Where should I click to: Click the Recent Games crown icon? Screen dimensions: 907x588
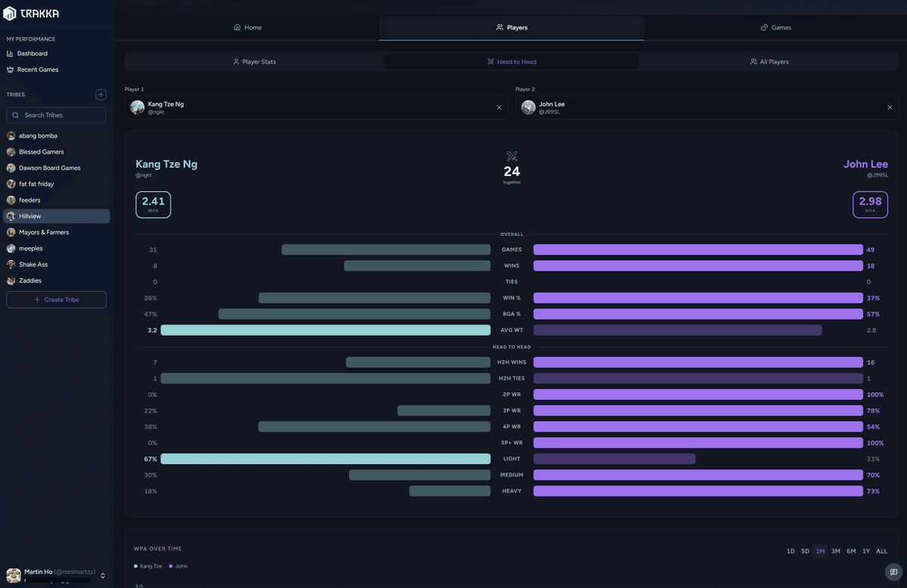(x=10, y=70)
